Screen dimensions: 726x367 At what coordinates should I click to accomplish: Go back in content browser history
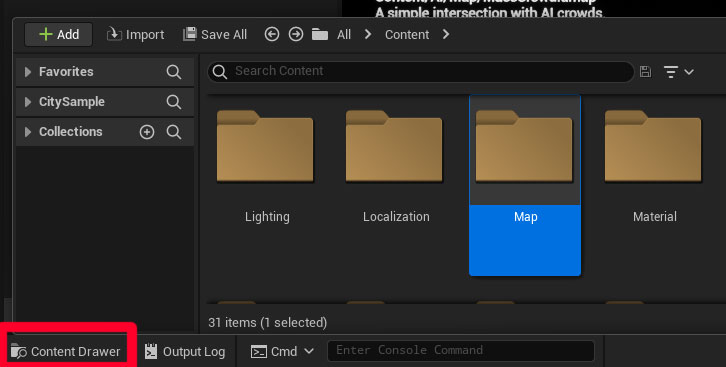tap(272, 34)
